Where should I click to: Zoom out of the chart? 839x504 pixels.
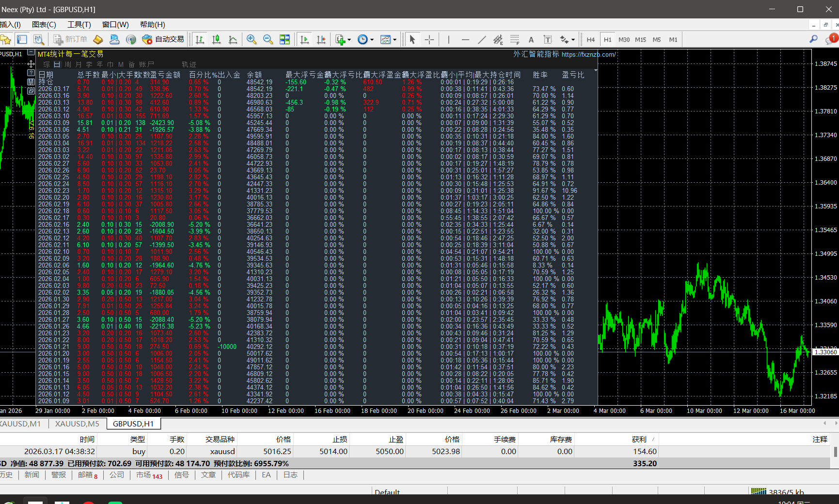[268, 40]
